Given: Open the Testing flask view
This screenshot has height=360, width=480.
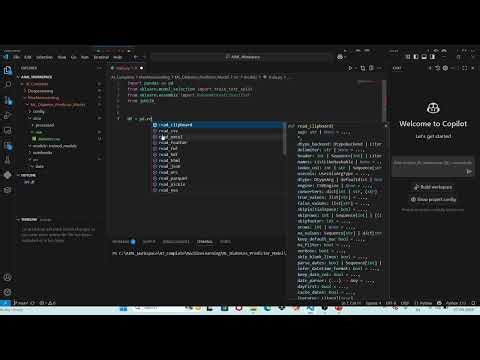Looking at the screenshot, I should coord(7,160).
